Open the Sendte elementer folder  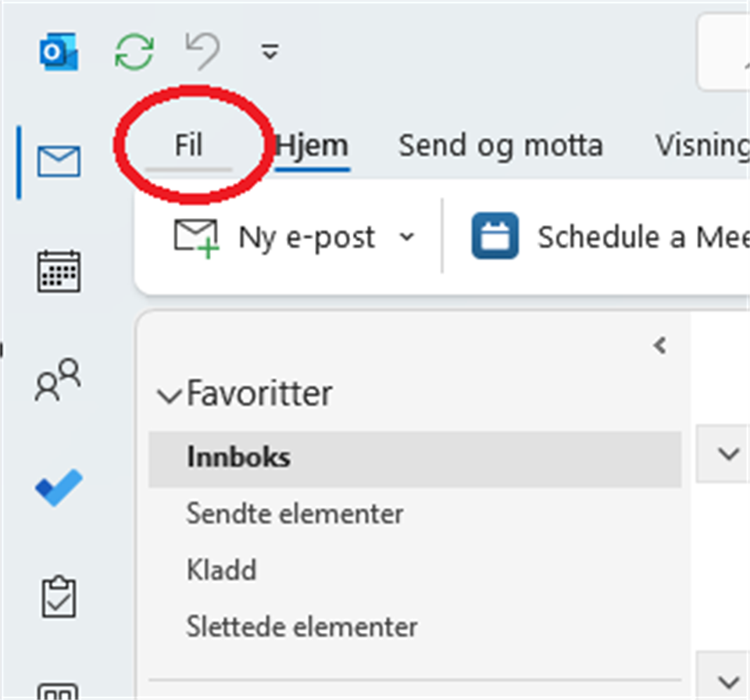click(295, 514)
